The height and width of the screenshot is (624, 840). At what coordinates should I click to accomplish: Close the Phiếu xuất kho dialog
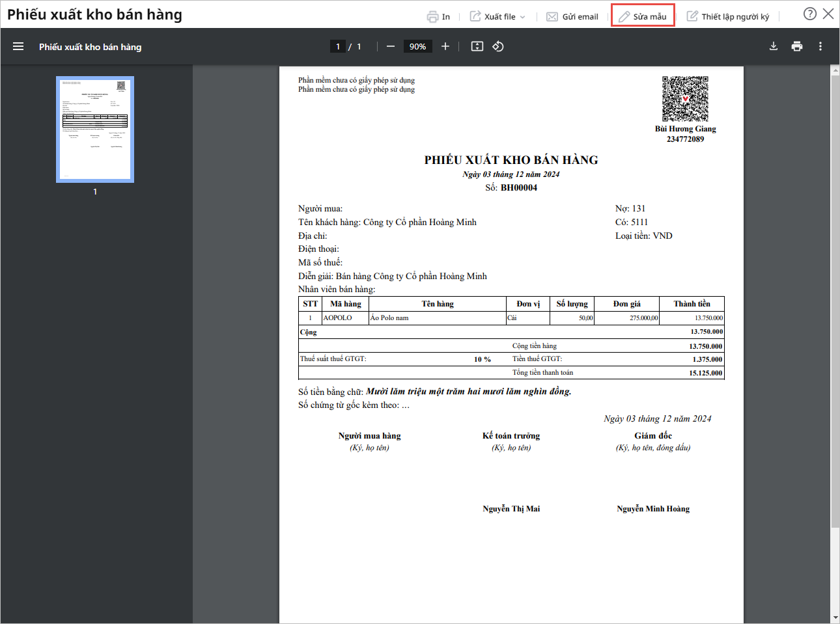[828, 14]
